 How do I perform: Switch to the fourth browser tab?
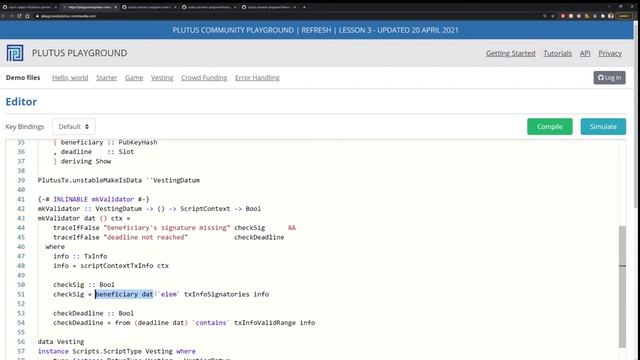point(209,7)
